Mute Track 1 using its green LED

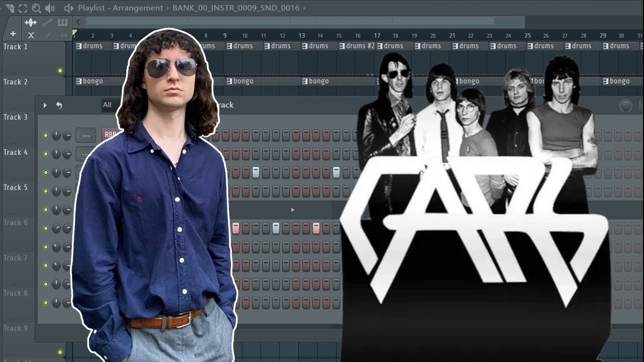[x=60, y=71]
